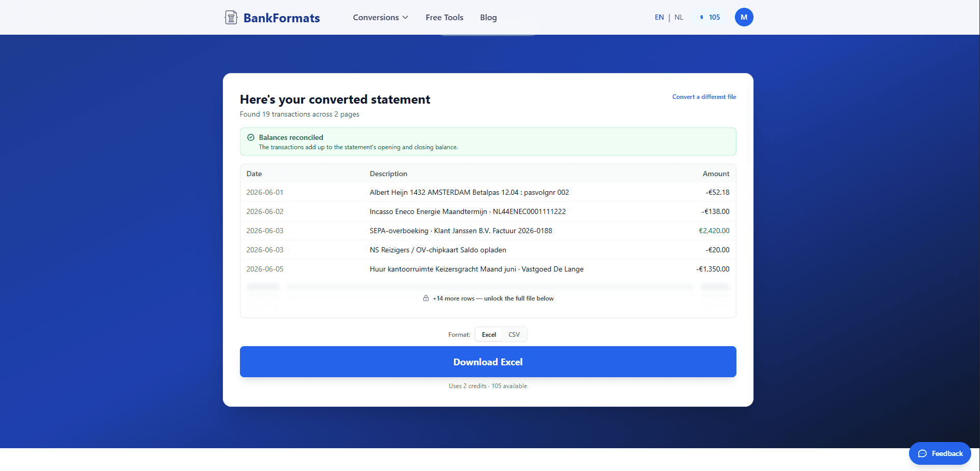The height and width of the screenshot is (471, 980).
Task: Click the reconciliation explanation sentence
Action: tap(358, 147)
